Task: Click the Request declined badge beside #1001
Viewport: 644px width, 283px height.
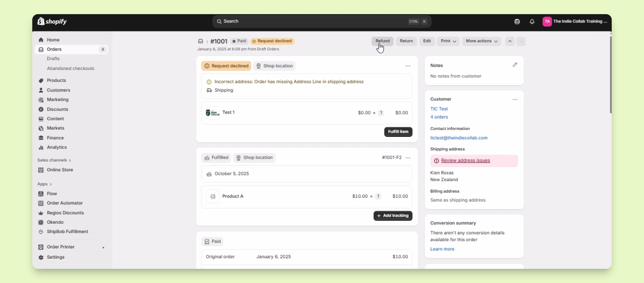Action: (272, 41)
